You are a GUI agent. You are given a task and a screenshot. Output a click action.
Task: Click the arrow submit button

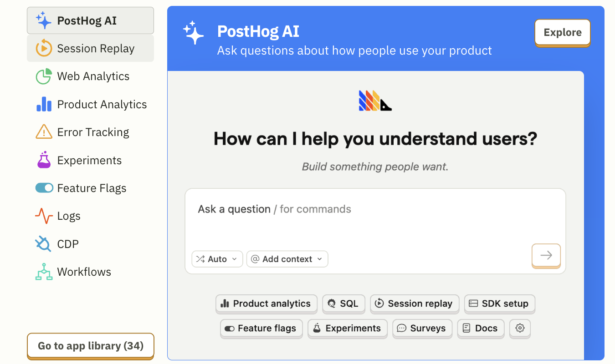pyautogui.click(x=546, y=256)
